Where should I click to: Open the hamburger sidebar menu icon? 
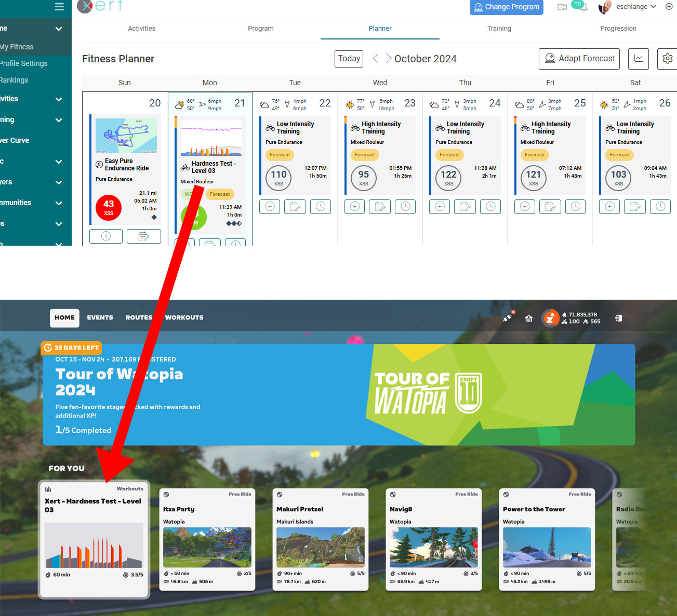pos(59,7)
